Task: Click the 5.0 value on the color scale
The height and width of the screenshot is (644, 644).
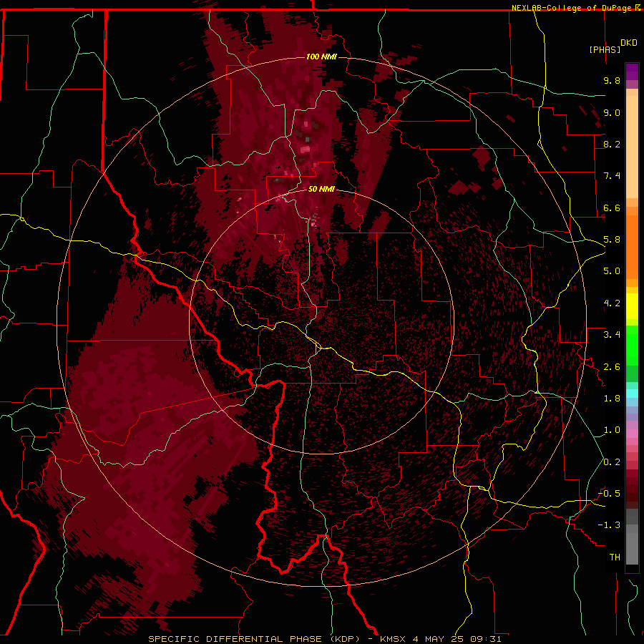Action: point(612,271)
